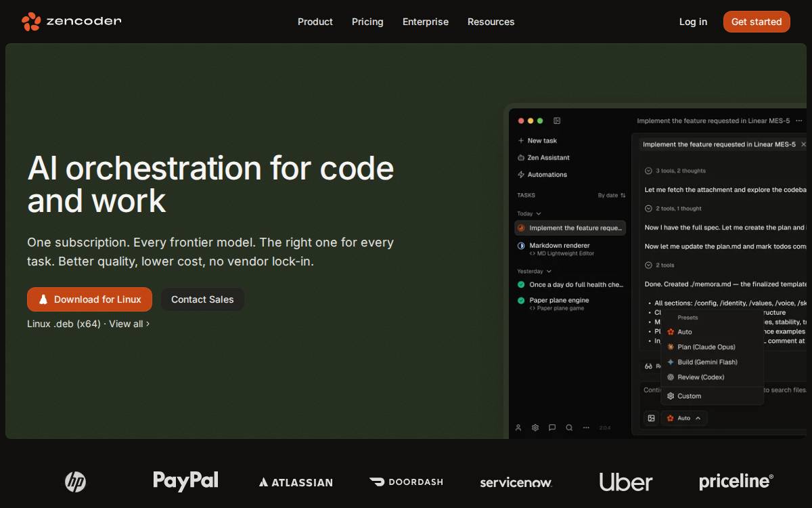The image size is (812, 508).
Task: Expand the 2 tools section
Action: 660,266
